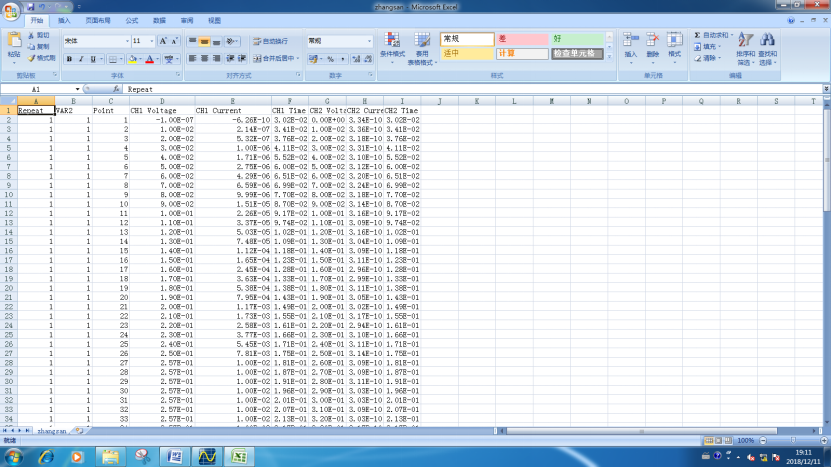Open Format as Table (套用表格格式)
The width and height of the screenshot is (831, 468).
coord(422,48)
